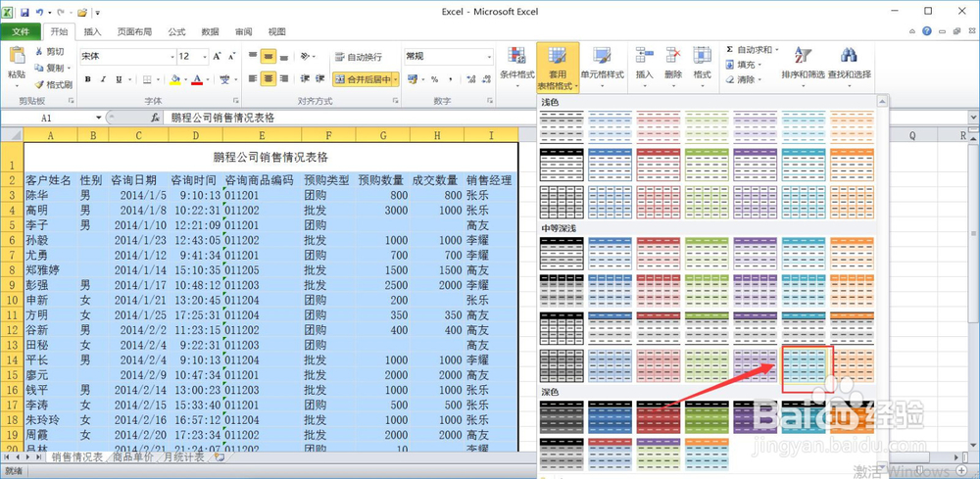Click the Paste (粘贴) icon
This screenshot has height=479, width=980.
point(17,58)
